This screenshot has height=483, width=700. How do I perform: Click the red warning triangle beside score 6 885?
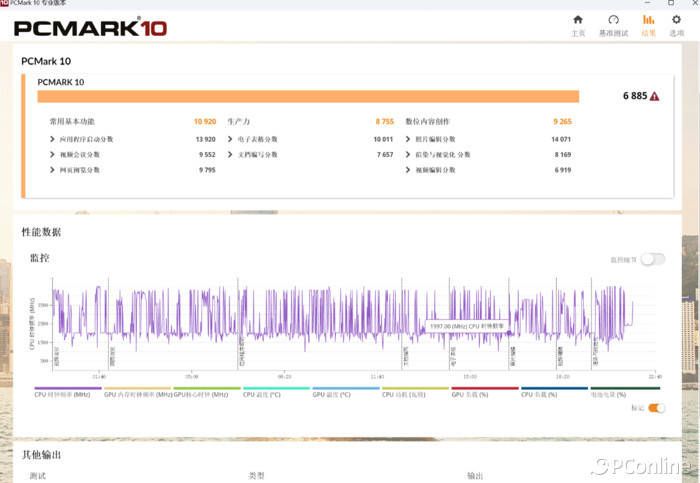pos(654,96)
